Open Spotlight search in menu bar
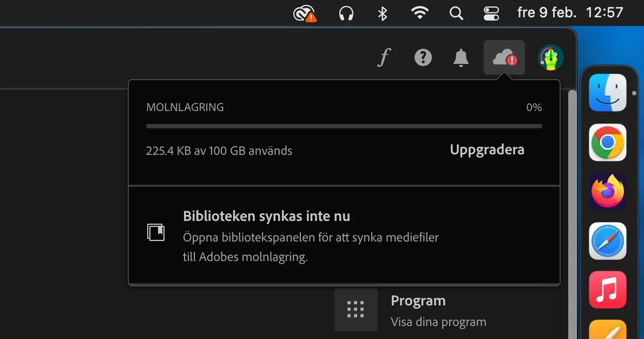The height and width of the screenshot is (339, 644). [x=456, y=14]
